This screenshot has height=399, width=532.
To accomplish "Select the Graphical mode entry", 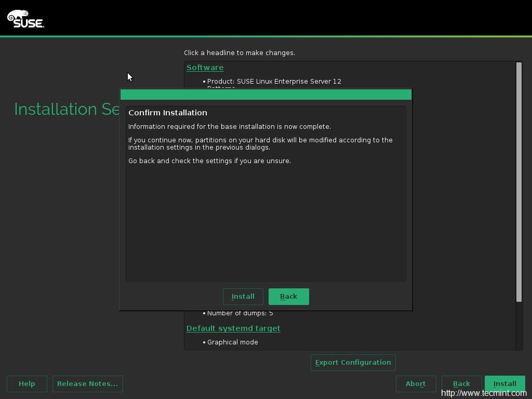I will [232, 342].
